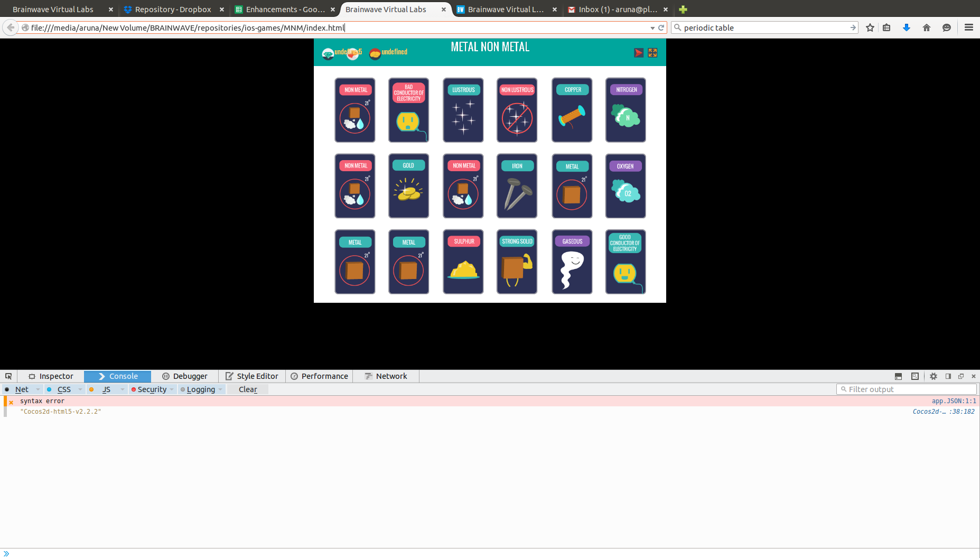Switch to the Inspector tab
Image resolution: width=980 pixels, height=558 pixels.
(51, 376)
